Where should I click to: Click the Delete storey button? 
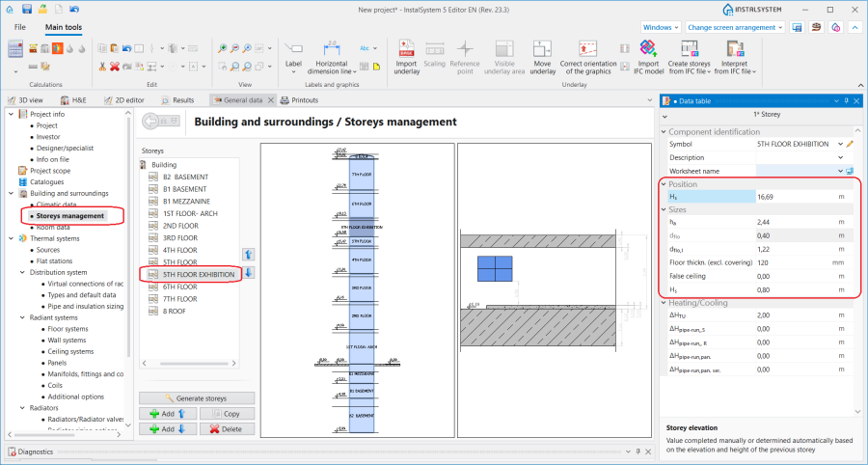tap(227, 429)
